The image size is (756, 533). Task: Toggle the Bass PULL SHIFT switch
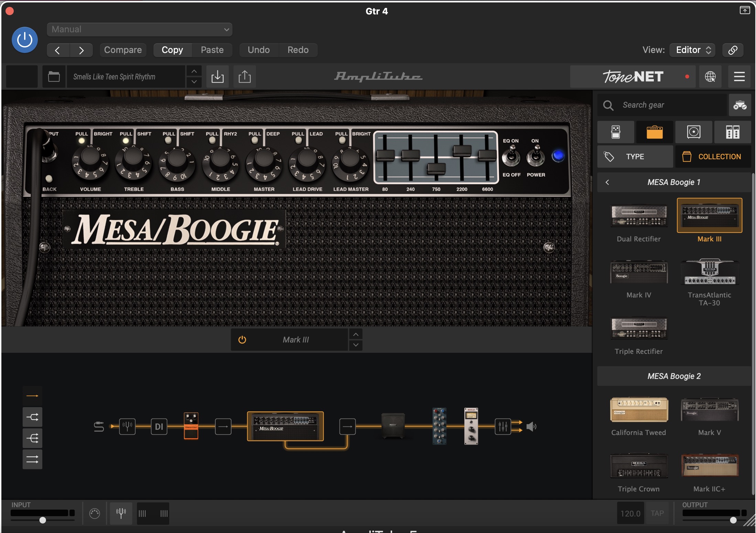(168, 140)
